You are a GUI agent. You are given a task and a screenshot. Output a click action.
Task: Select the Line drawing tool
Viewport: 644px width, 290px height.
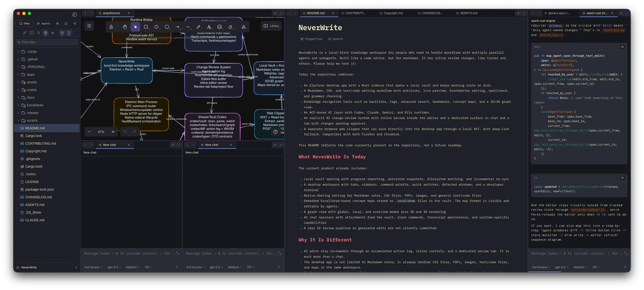click(188, 27)
